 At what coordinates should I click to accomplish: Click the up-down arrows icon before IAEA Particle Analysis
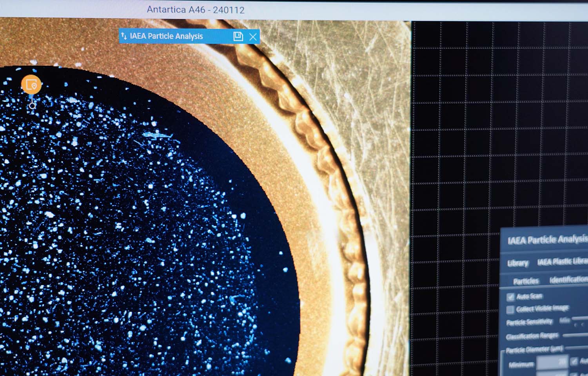[x=124, y=36]
